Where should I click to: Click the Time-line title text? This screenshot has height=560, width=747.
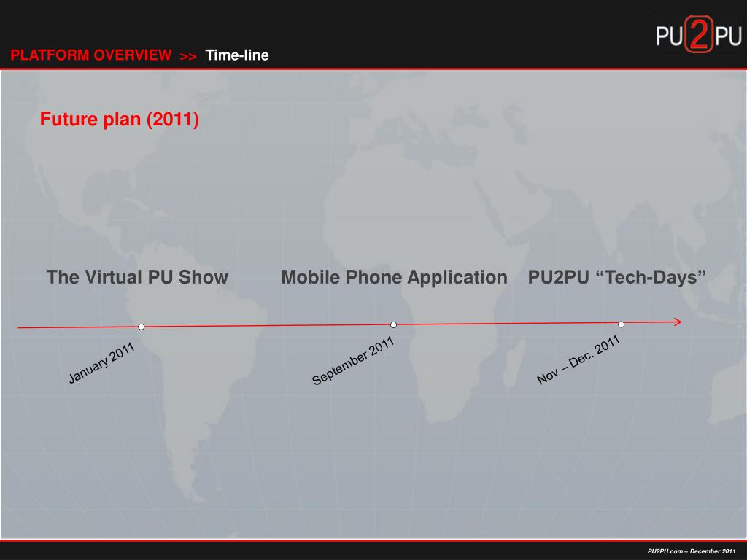tap(237, 55)
